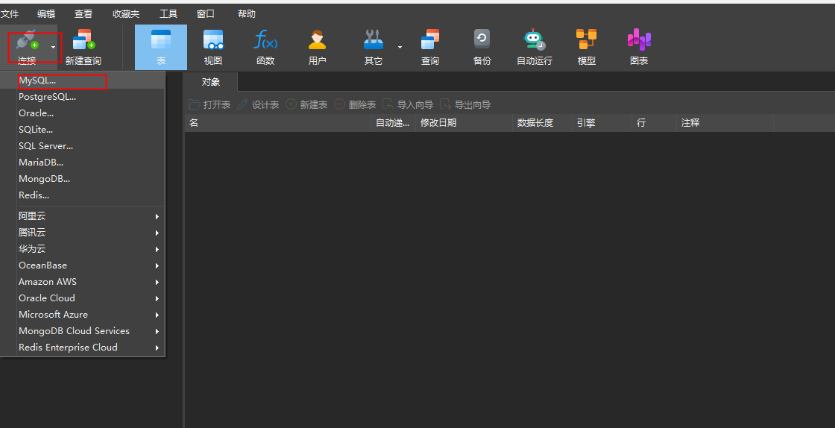Image resolution: width=835 pixels, height=428 pixels.
Task: Choose PostgreSQL... from connection list
Action: (x=83, y=97)
